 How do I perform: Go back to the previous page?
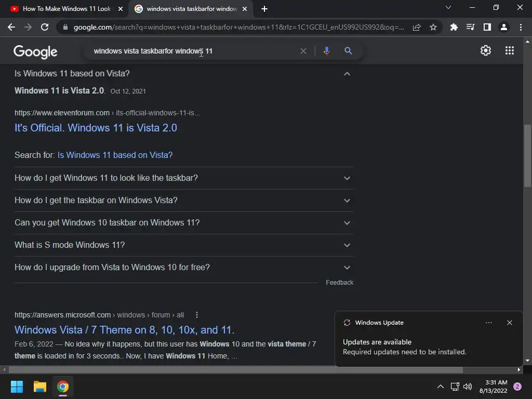tap(11, 27)
